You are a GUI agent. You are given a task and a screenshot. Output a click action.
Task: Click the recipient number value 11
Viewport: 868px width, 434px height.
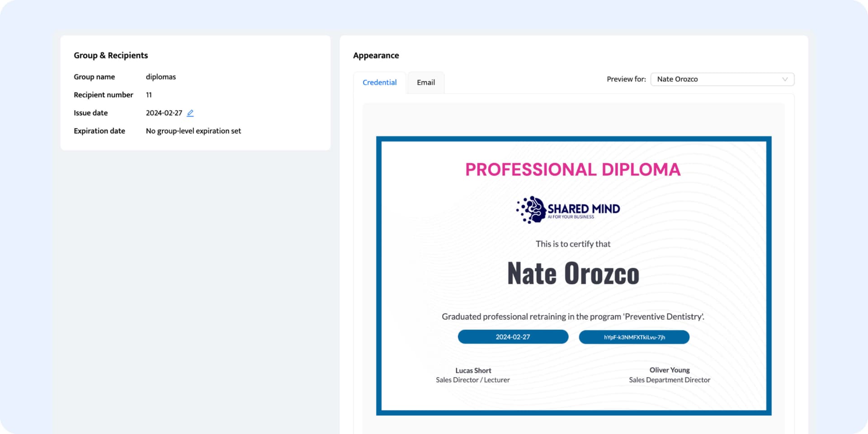(x=149, y=95)
